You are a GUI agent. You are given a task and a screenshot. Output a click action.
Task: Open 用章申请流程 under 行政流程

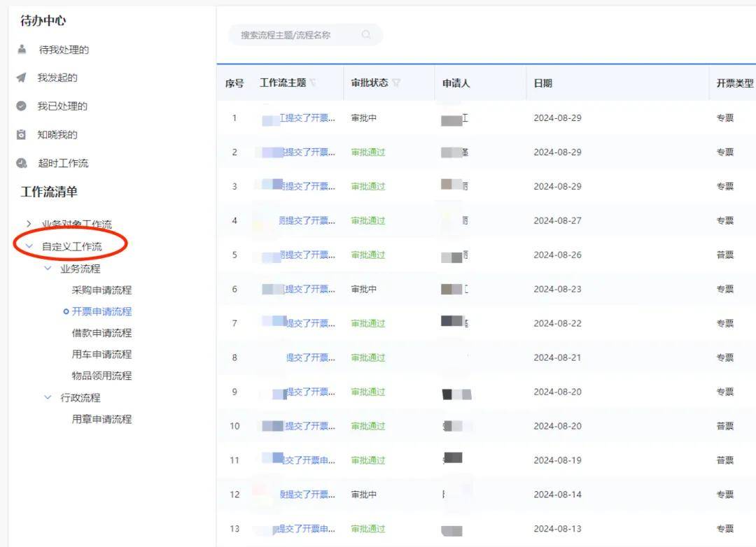(x=101, y=419)
